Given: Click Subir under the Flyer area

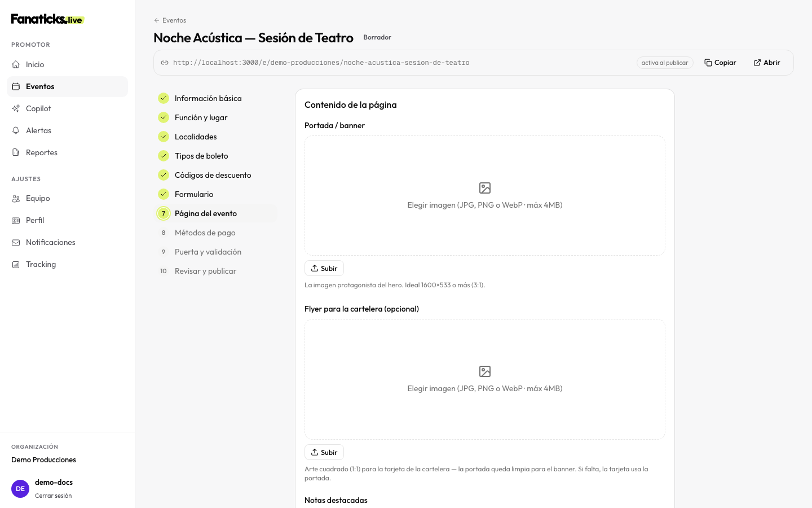Looking at the screenshot, I should point(324,452).
